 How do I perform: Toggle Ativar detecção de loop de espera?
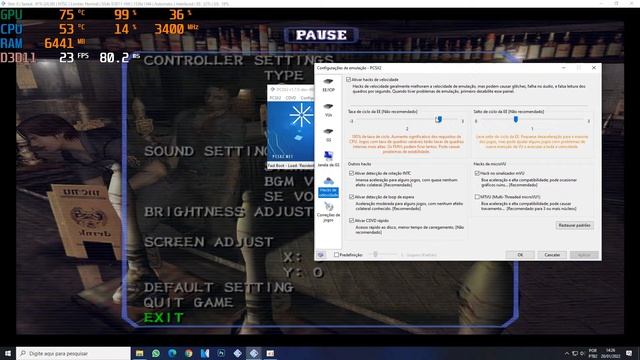pos(351,197)
